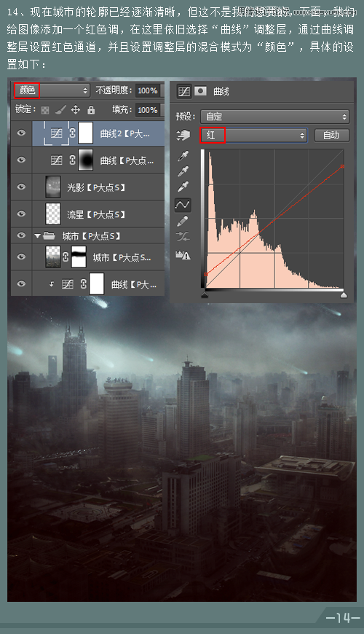Click the lower-left red curve control point
This screenshot has height=634, width=364.
tap(205, 275)
